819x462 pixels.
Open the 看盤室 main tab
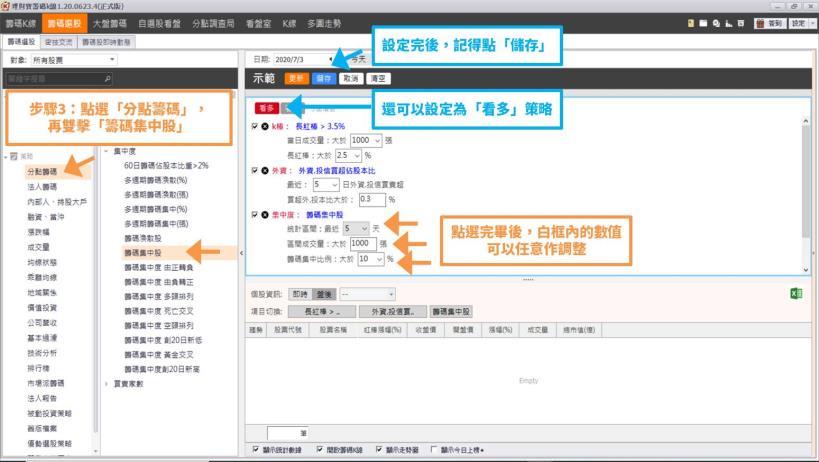point(259,23)
